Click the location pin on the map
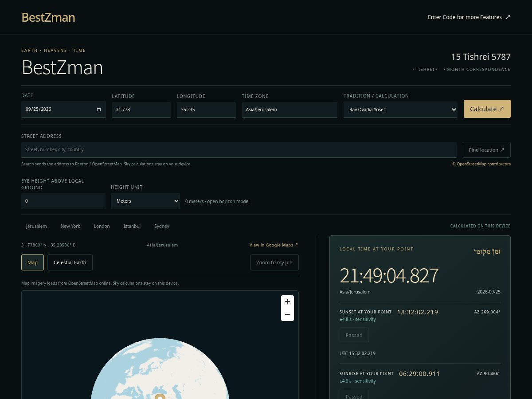Viewport: 532px width, 399px height. (x=160, y=396)
